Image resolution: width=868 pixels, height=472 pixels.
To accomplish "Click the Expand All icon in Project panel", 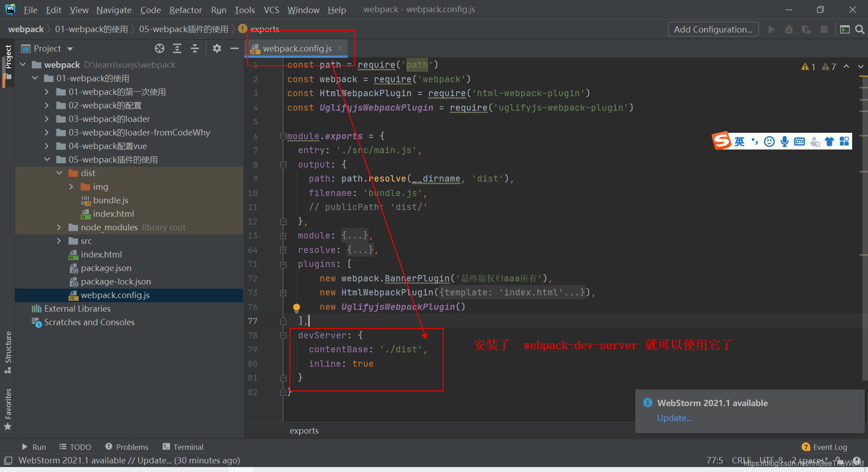I will click(177, 48).
